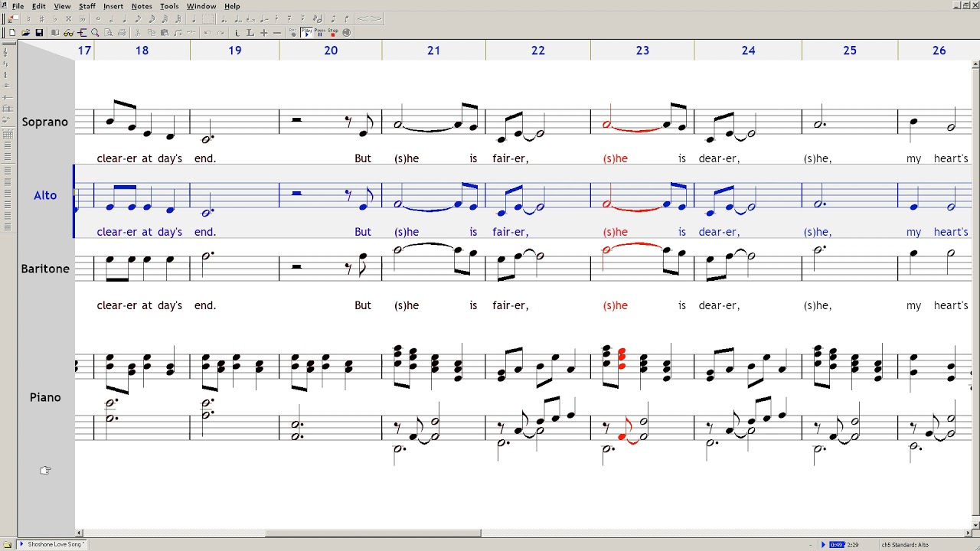Screen dimensions: 980x551
Task: Open print preview
Action: [108, 33]
